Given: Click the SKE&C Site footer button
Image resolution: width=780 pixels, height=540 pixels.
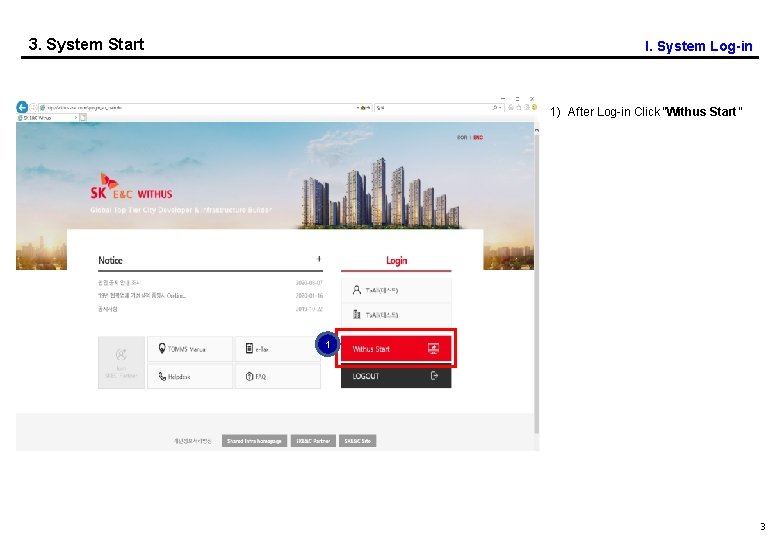Looking at the screenshot, I should click(x=357, y=441).
